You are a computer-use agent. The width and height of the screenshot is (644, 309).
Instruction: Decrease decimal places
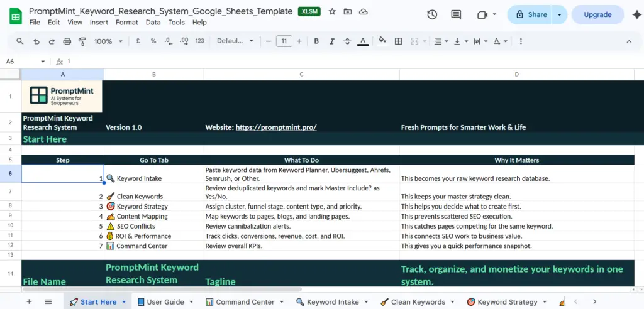pyautogui.click(x=167, y=41)
